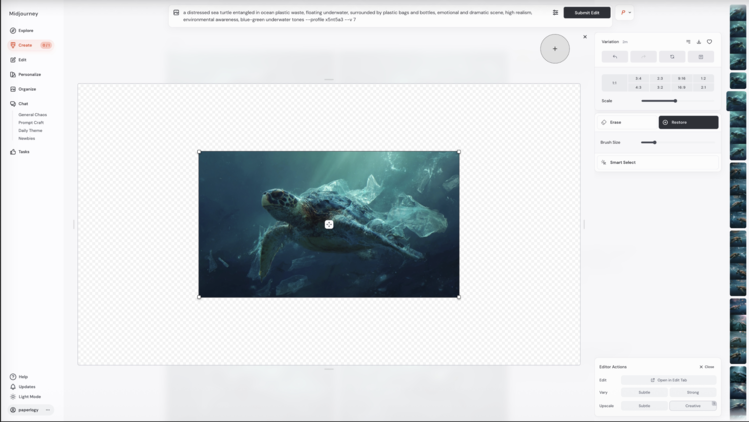Click the Variation panel options icon

688,42
